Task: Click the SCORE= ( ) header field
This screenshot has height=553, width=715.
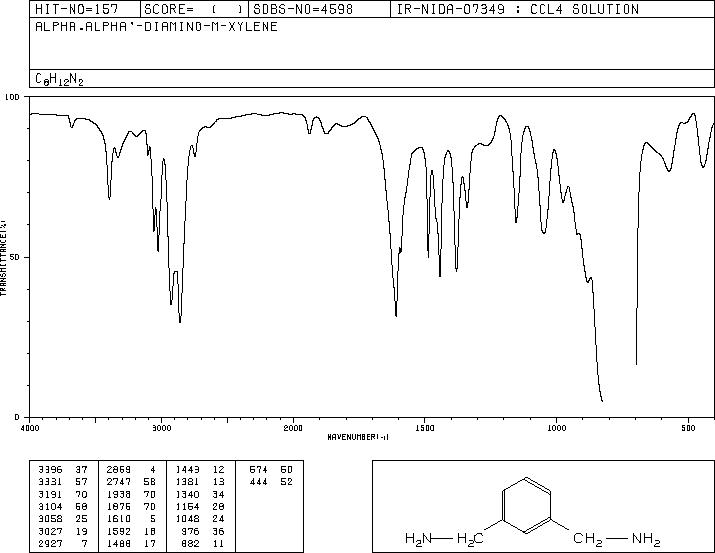Action: tap(193, 9)
